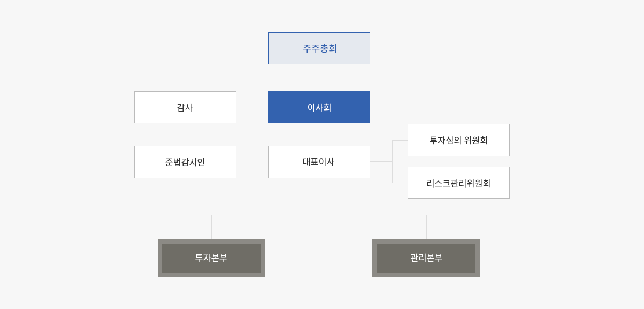Select the 리스크관리위원회 box
The width and height of the screenshot is (644, 309).
[459, 183]
